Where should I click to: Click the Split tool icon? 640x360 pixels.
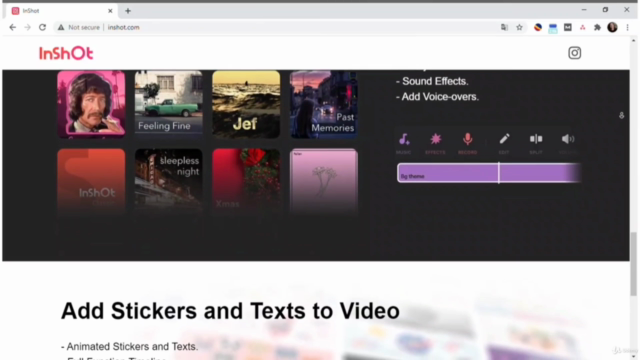pos(536,139)
